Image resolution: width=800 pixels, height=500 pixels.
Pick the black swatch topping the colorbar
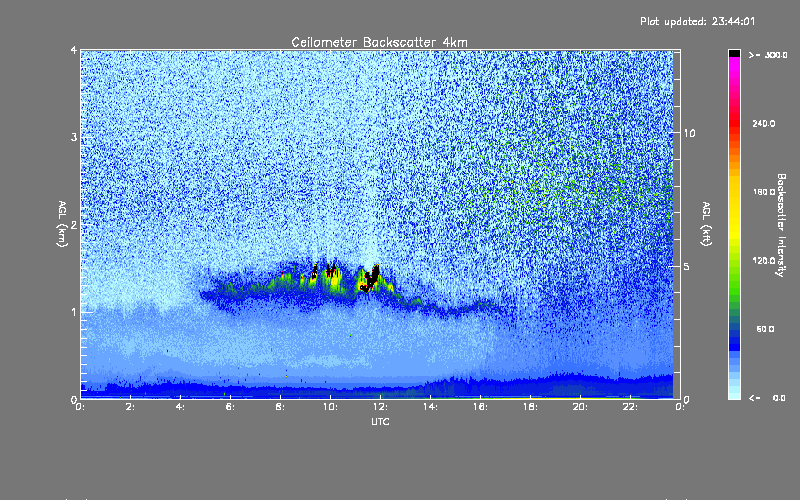pos(734,53)
